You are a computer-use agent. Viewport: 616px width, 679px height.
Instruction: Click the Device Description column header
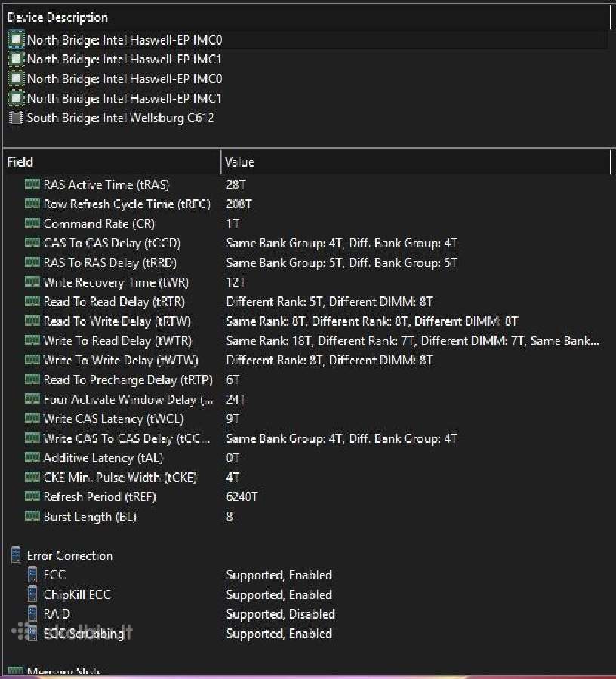tap(306, 17)
